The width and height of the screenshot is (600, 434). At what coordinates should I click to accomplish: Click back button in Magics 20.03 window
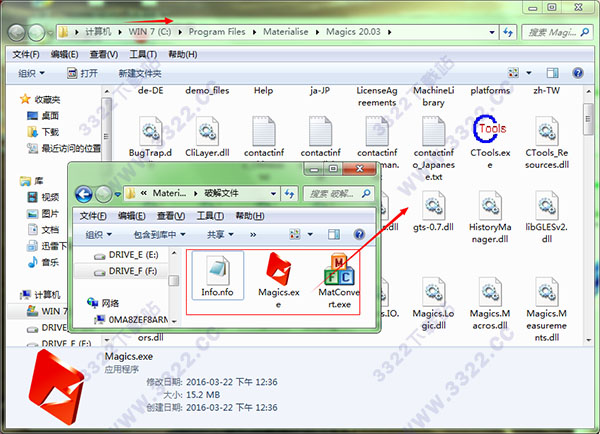(17, 33)
